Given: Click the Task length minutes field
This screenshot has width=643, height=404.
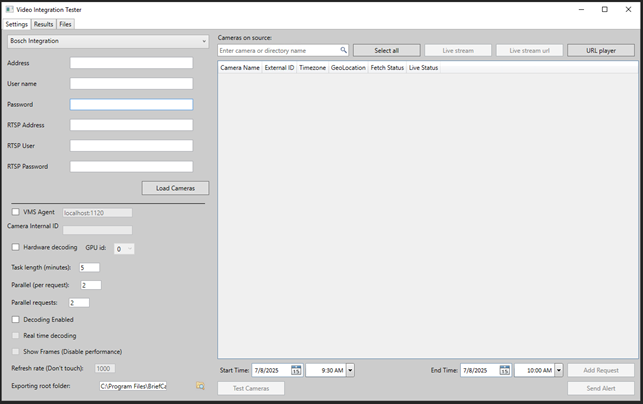Looking at the screenshot, I should tap(89, 267).
